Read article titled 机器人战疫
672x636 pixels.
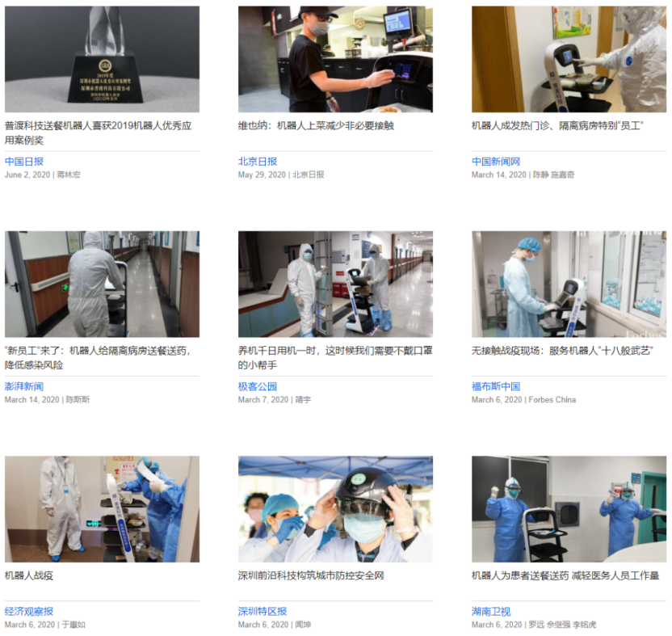[29, 575]
